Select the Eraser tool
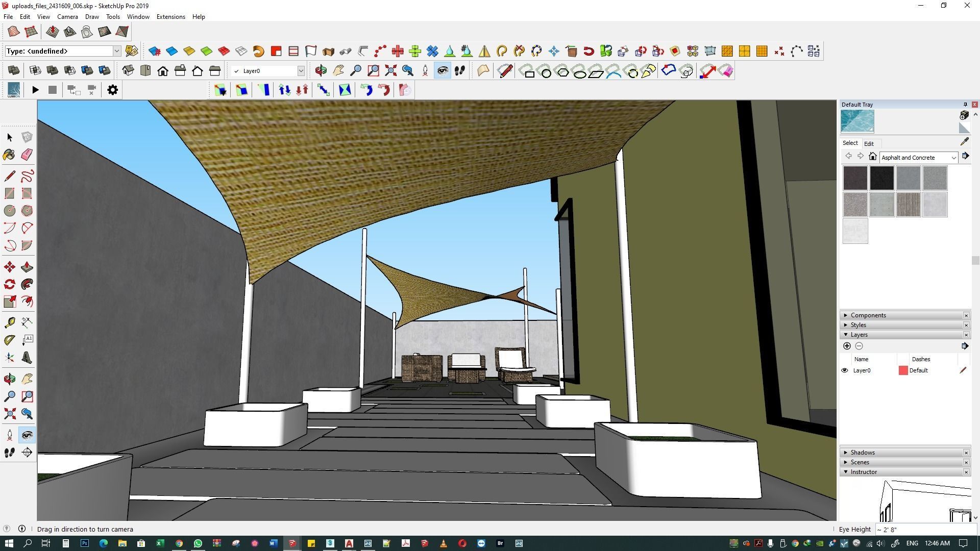 (27, 155)
